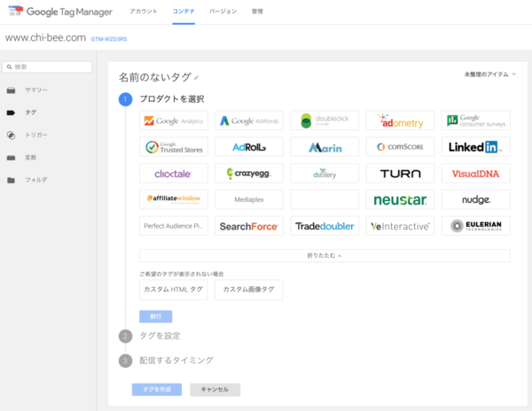Edit tag name with pencil icon
Screen dimensions: 532x411
[197, 78]
